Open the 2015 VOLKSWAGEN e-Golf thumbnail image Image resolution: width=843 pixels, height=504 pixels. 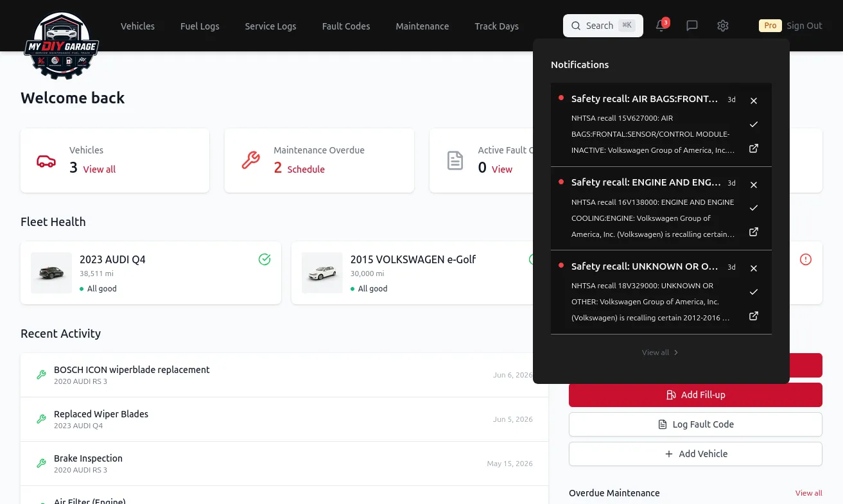(x=322, y=273)
